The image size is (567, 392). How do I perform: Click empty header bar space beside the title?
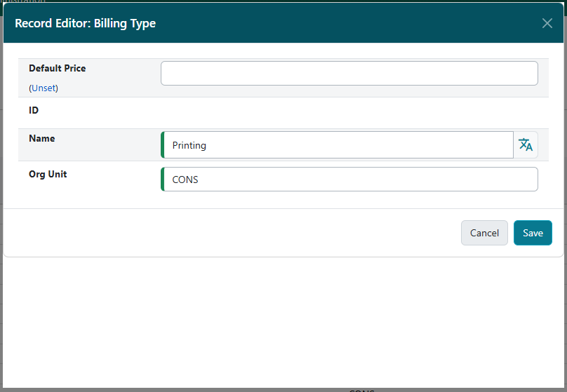tap(351, 24)
